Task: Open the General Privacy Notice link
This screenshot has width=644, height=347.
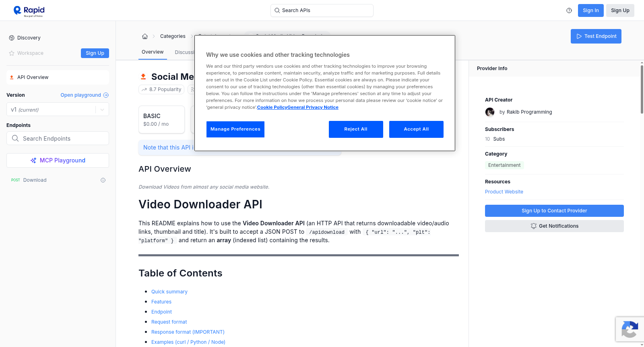Action: point(313,107)
